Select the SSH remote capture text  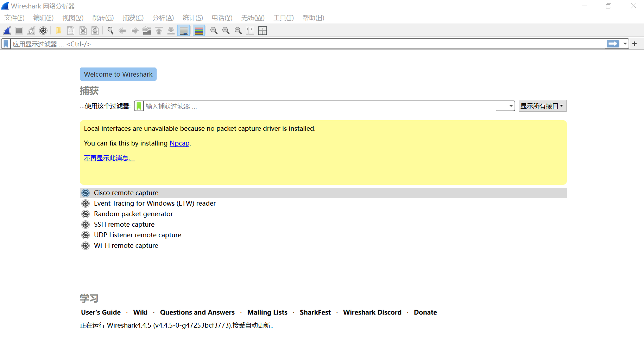pyautogui.click(x=124, y=225)
